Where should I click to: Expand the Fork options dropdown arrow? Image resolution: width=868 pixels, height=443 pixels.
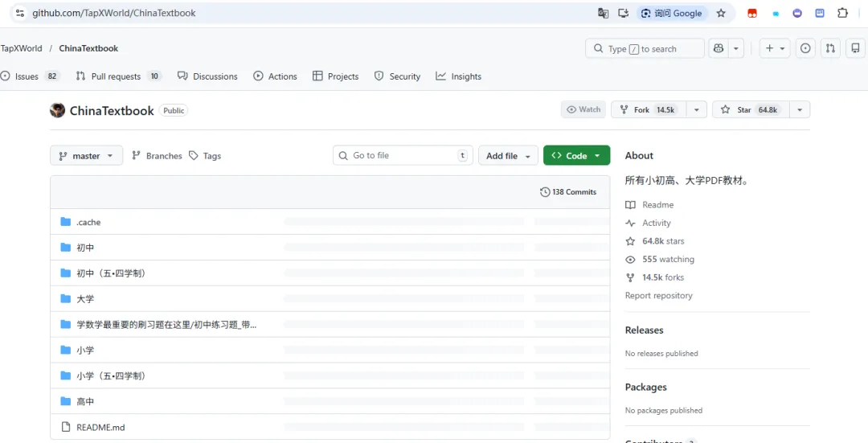696,109
